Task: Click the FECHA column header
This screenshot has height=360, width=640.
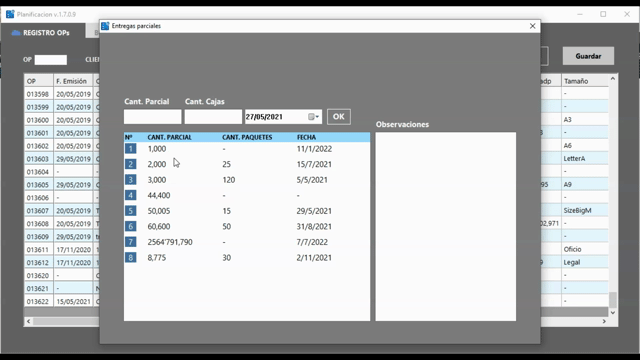Action: click(x=306, y=137)
